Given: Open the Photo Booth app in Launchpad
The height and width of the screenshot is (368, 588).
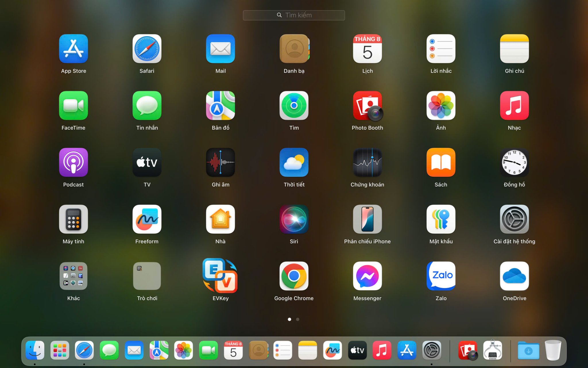Looking at the screenshot, I should tap(367, 106).
